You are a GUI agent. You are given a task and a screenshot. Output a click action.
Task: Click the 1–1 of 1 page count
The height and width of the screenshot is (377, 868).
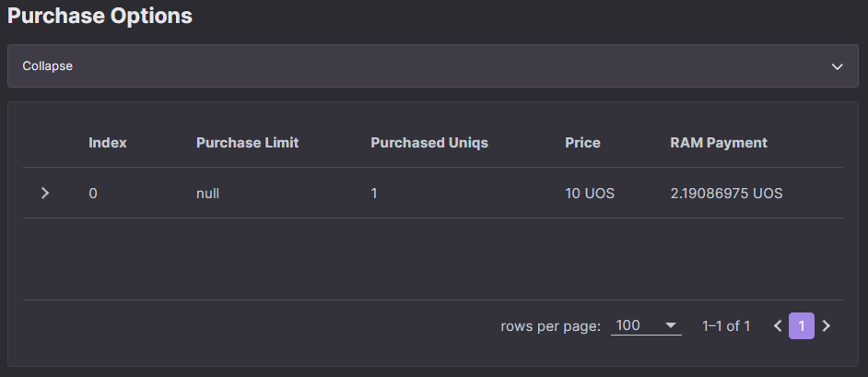(726, 326)
